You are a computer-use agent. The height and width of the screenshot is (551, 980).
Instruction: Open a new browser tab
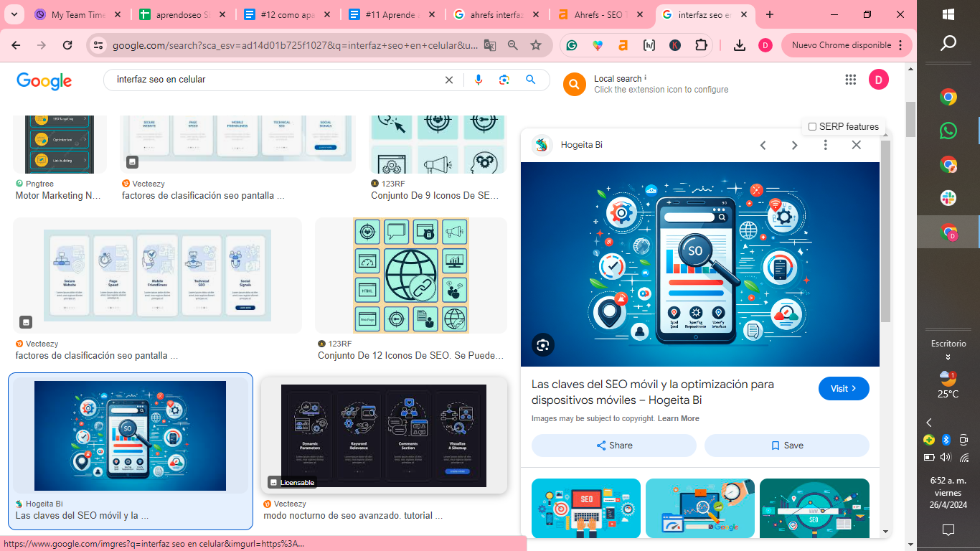[770, 14]
